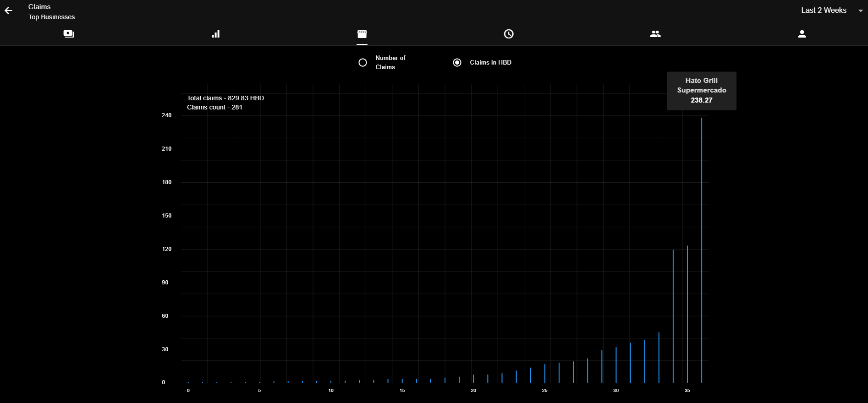
Task: Click the Claims in HBD label
Action: [490, 63]
